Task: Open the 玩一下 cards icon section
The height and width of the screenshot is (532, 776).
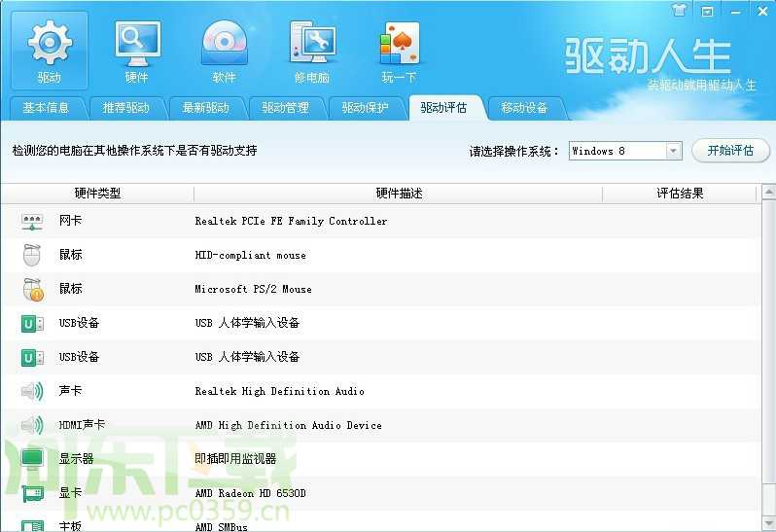Action: 399,51
